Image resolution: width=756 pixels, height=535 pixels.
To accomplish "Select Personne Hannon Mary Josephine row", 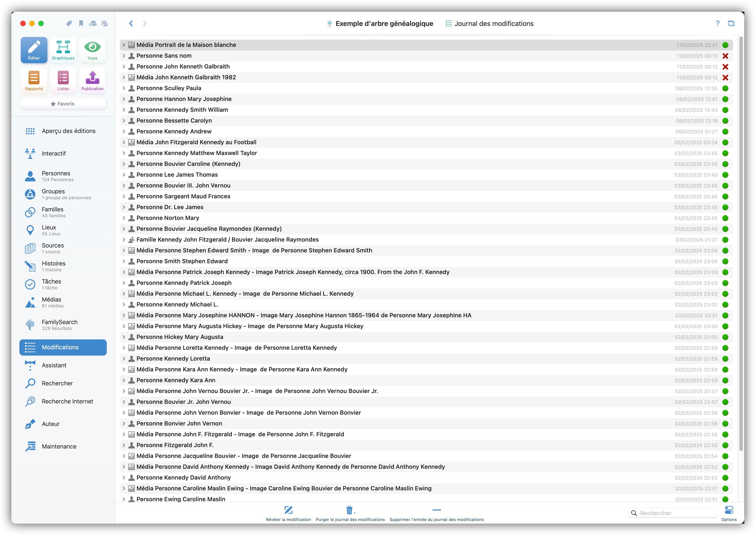I will pos(426,99).
